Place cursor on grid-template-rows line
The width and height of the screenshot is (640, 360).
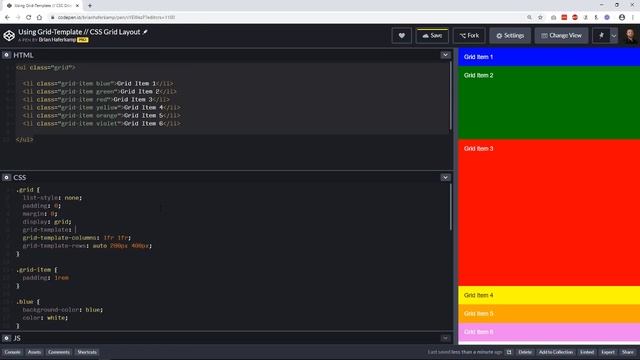pyautogui.click(x=87, y=246)
